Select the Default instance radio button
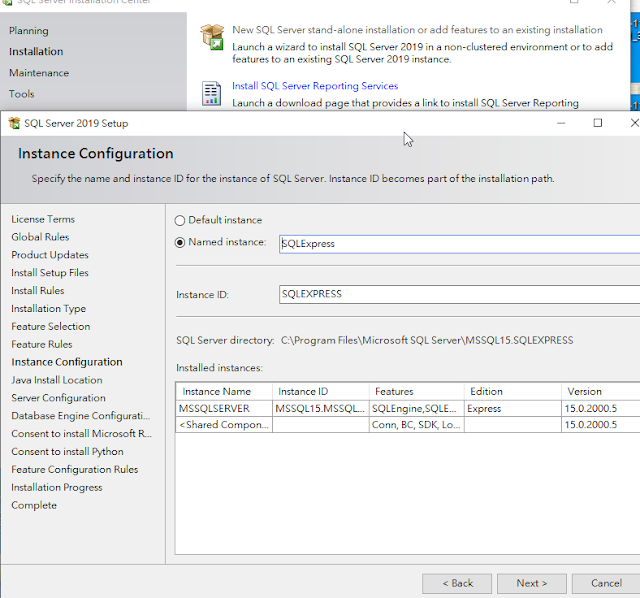 coord(180,220)
